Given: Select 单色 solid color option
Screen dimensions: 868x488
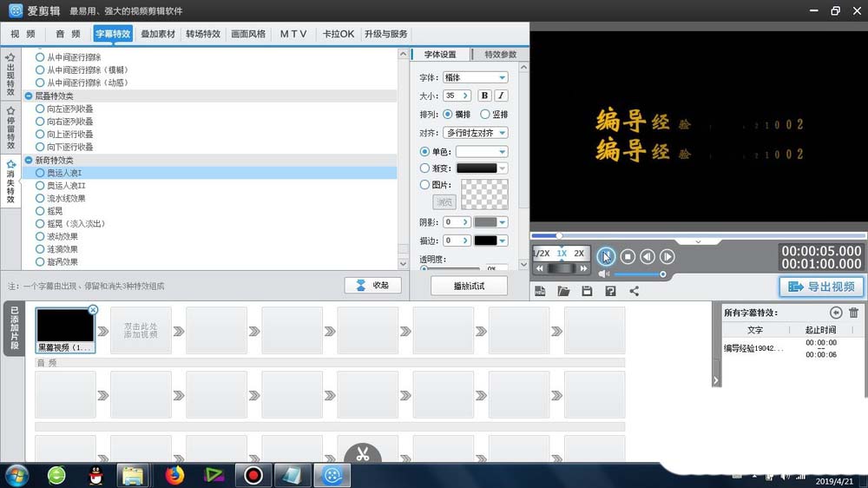Looking at the screenshot, I should [424, 151].
